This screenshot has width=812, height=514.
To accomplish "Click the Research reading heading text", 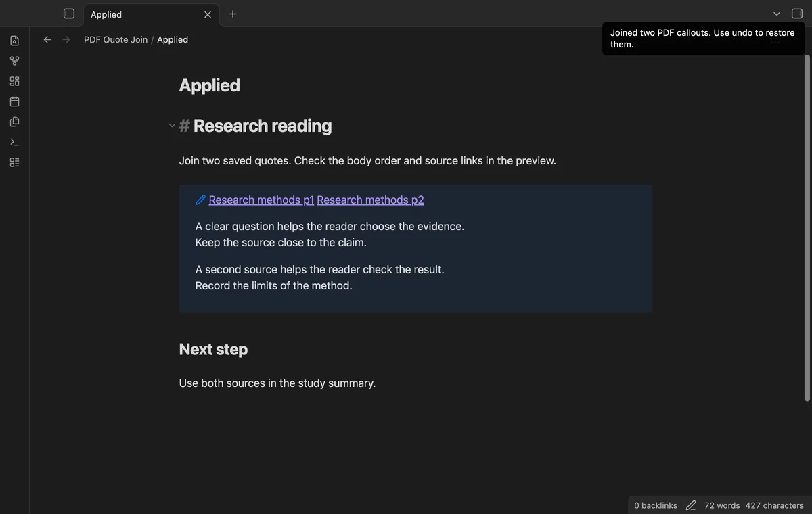I will tap(263, 126).
